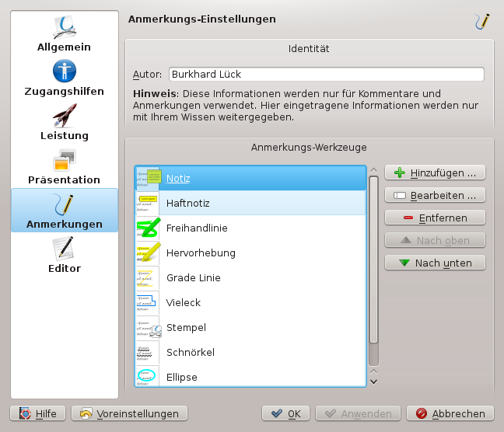Viewport: 504px width, 432px height.
Task: Open the Allgemein settings page
Action: tap(64, 33)
